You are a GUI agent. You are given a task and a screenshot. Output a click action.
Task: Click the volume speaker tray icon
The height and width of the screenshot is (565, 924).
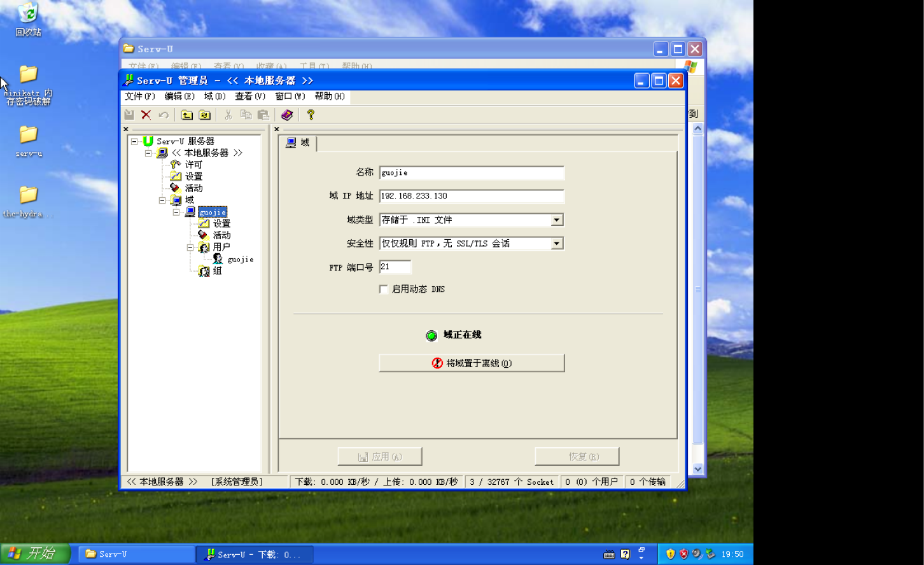[697, 554]
